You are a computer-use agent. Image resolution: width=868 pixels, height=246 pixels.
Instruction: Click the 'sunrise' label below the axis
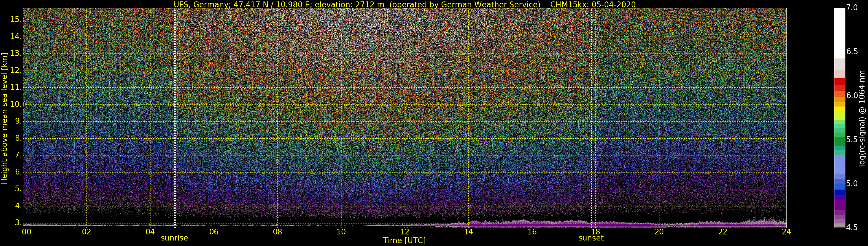click(174, 238)
